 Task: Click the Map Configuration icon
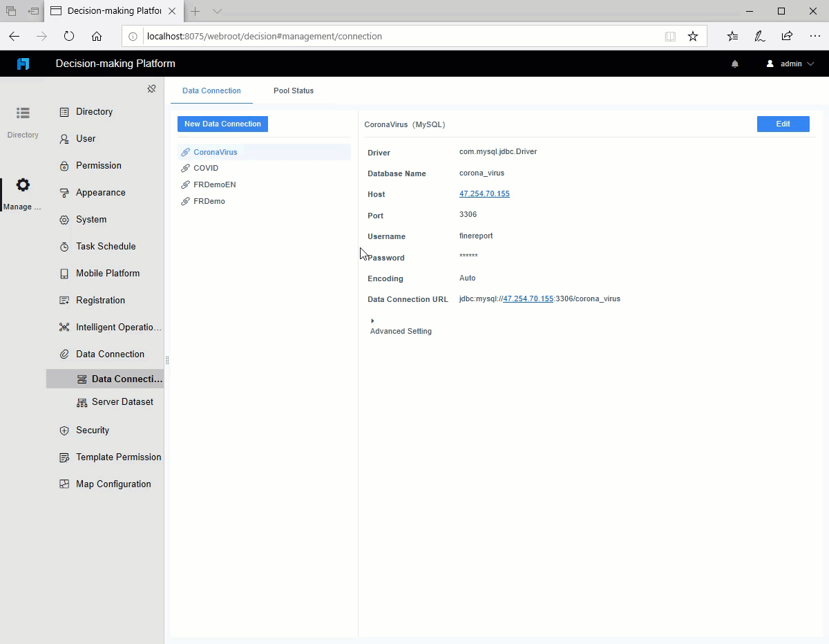click(64, 484)
